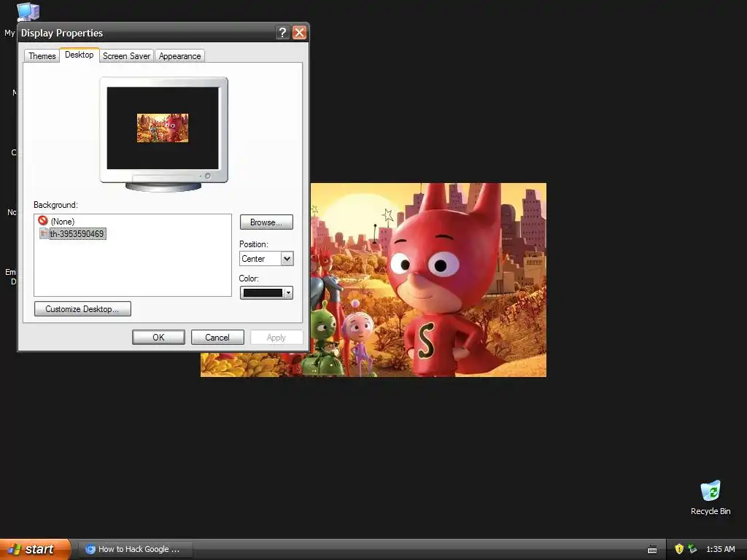
Task: Select the Desktop tab
Action: 79,55
